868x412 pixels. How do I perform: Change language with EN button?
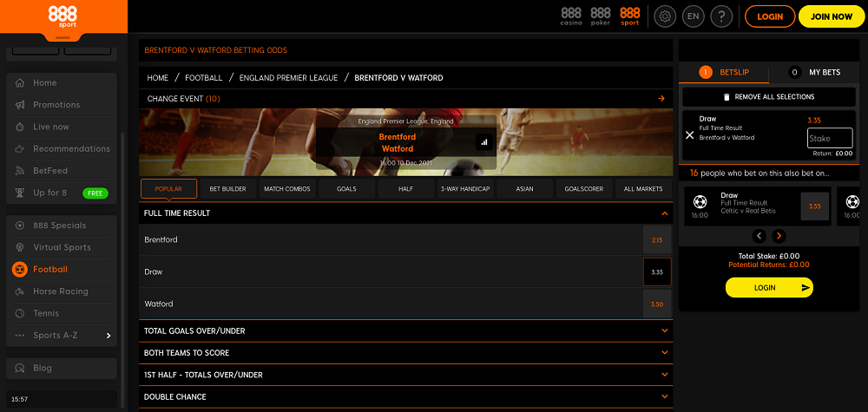pyautogui.click(x=693, y=16)
